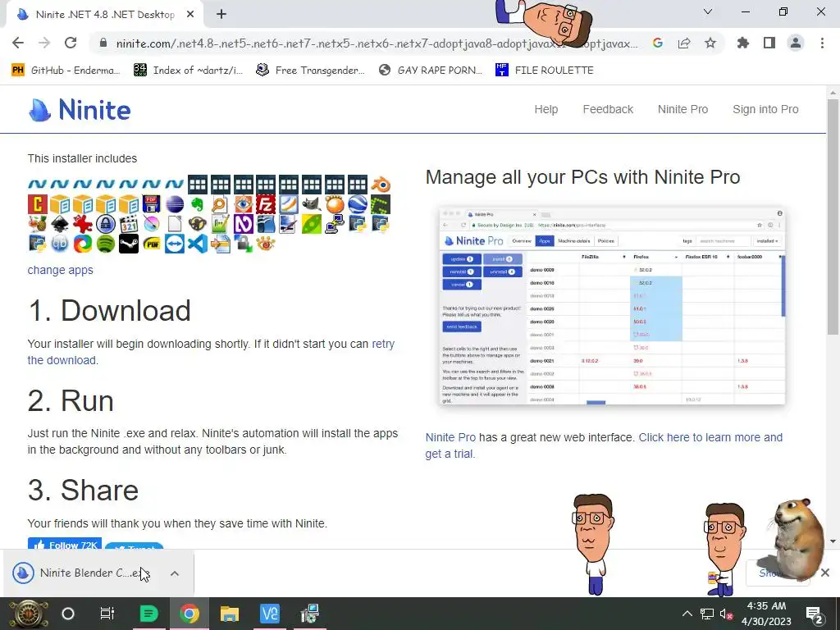
Task: Select the Ninite .NET 4.8 browser tab
Action: (x=104, y=15)
